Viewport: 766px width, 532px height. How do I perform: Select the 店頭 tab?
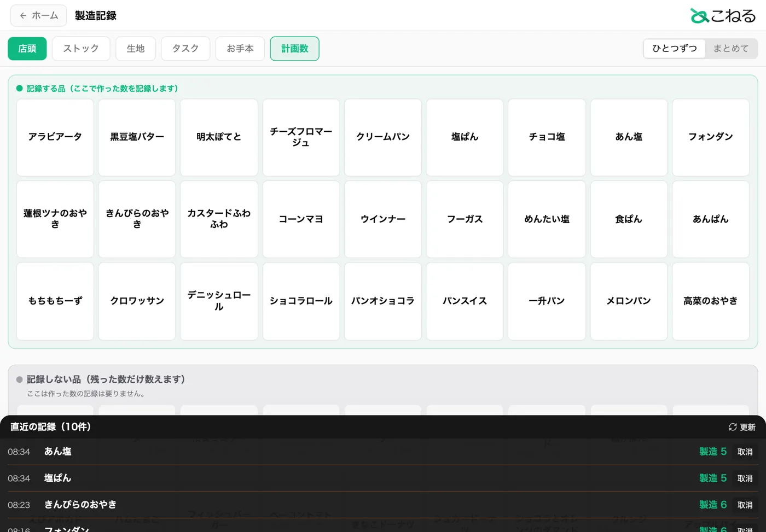pyautogui.click(x=27, y=49)
